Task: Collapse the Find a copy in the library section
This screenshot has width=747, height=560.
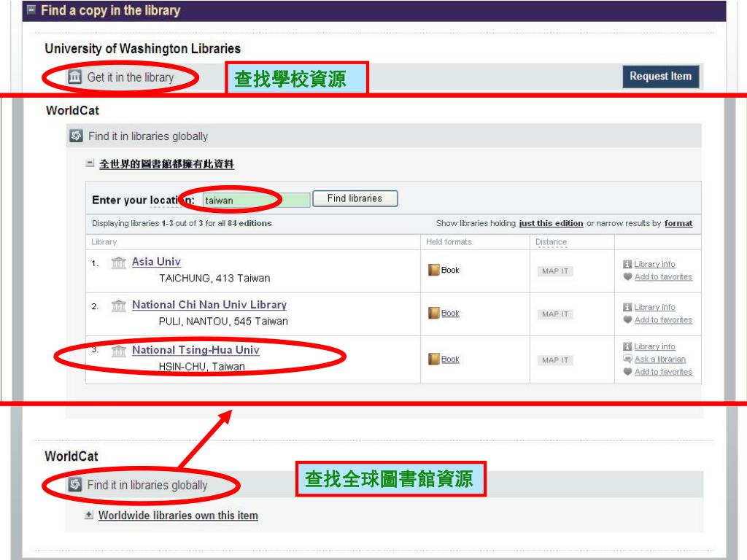Action: tap(31, 9)
